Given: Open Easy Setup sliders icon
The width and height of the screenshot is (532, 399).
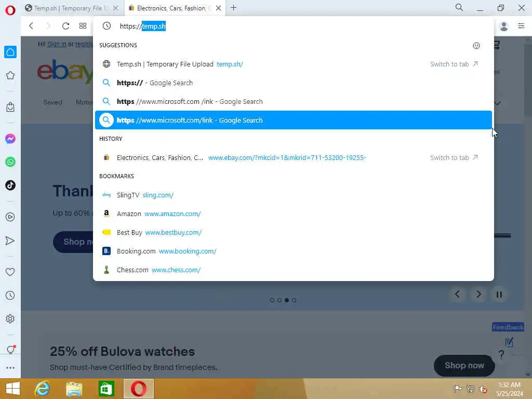Looking at the screenshot, I should 521,25.
